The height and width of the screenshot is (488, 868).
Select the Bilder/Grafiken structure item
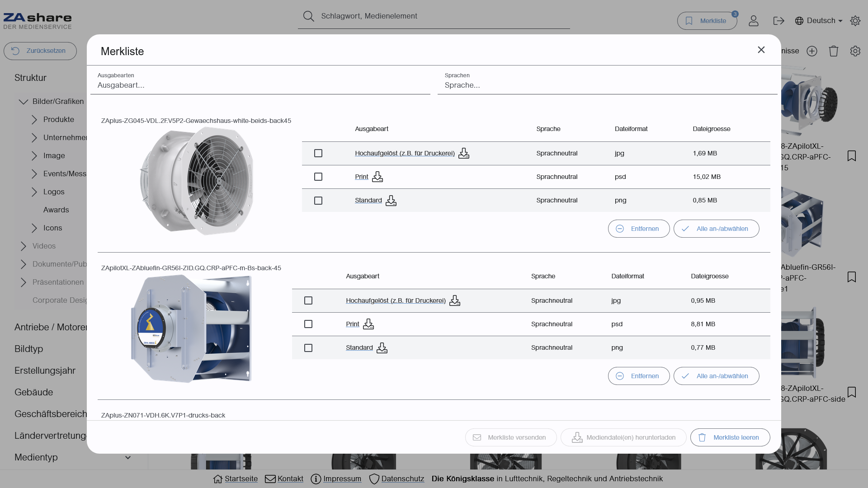tap(58, 102)
